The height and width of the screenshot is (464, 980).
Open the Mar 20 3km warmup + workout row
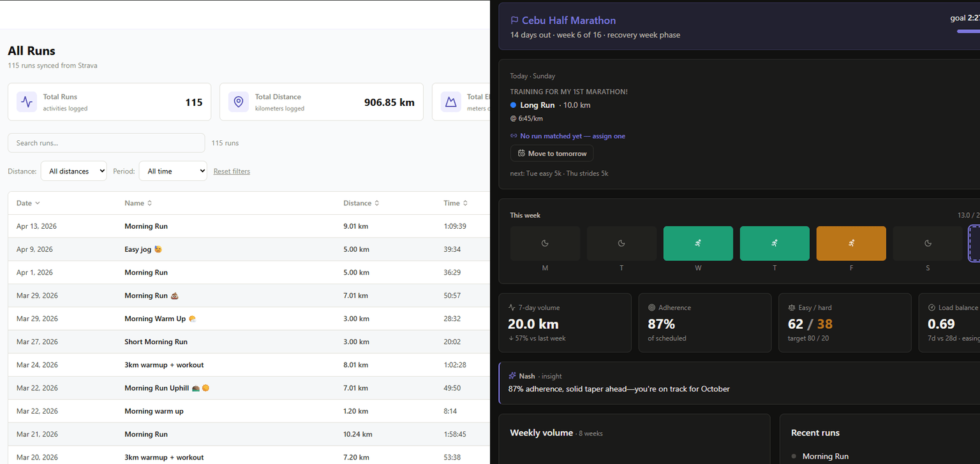pos(249,455)
